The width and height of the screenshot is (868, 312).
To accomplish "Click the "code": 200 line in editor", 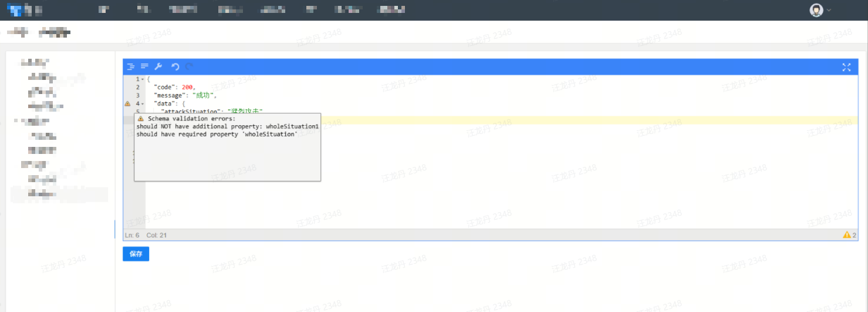I will [x=174, y=87].
